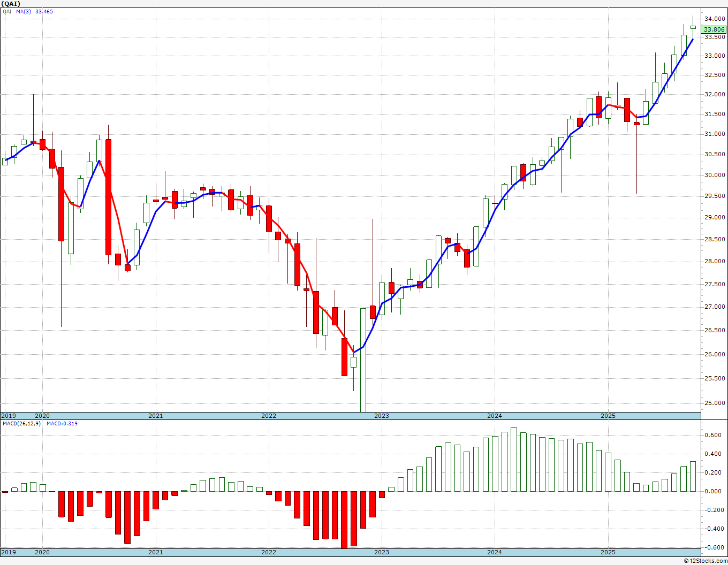Select the 30.000 price axis label
This screenshot has height=565, width=728.
715,175
